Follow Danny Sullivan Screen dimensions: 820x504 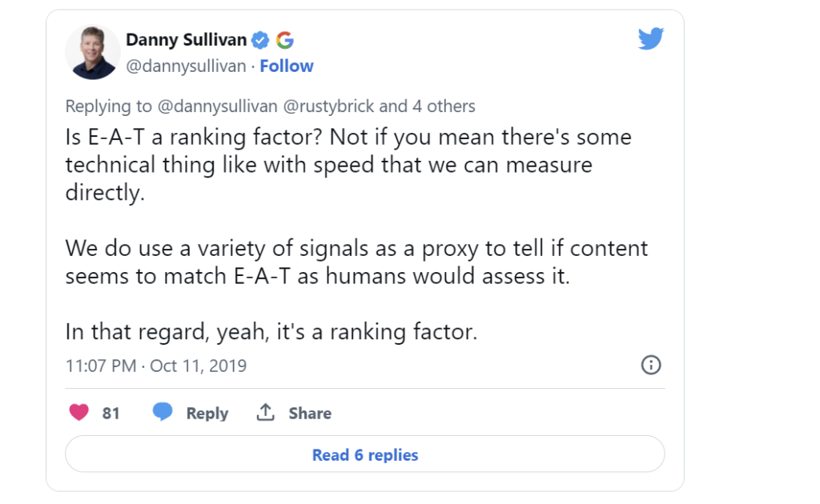coord(287,66)
